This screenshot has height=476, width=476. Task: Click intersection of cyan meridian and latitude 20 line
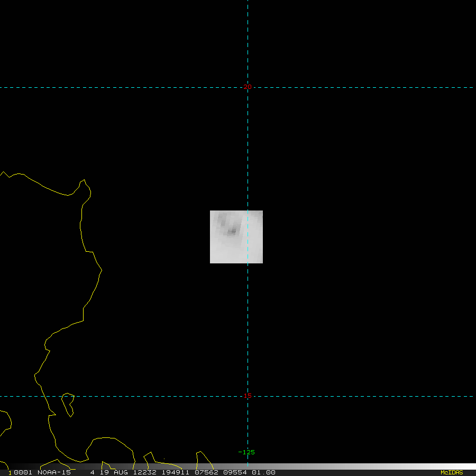248,87
